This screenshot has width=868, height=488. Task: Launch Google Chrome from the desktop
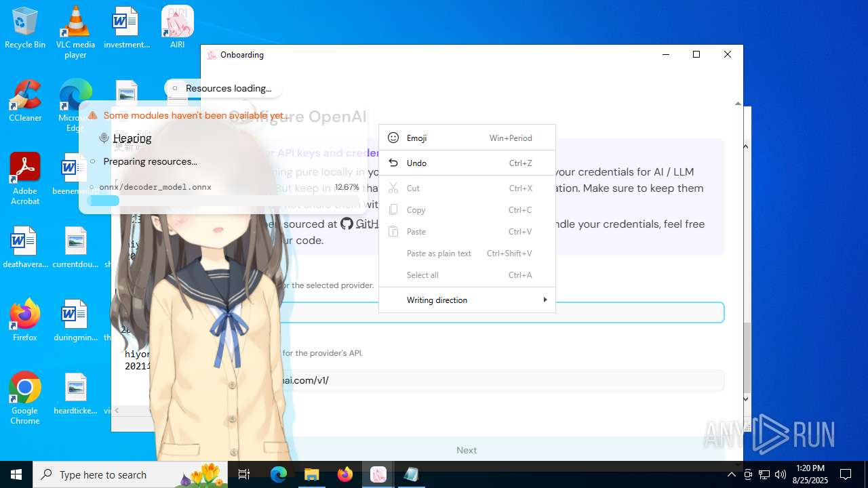pyautogui.click(x=25, y=399)
